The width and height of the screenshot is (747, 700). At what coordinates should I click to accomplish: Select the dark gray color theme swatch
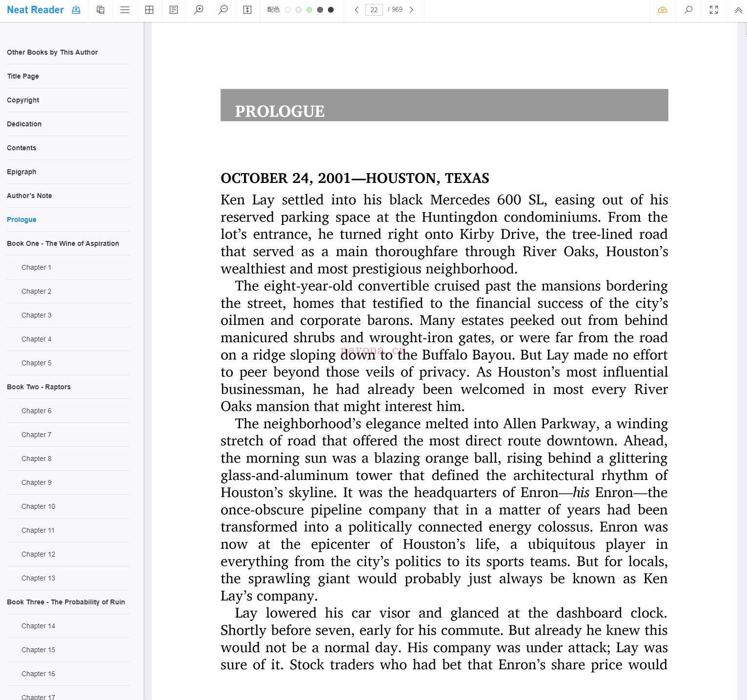click(320, 10)
